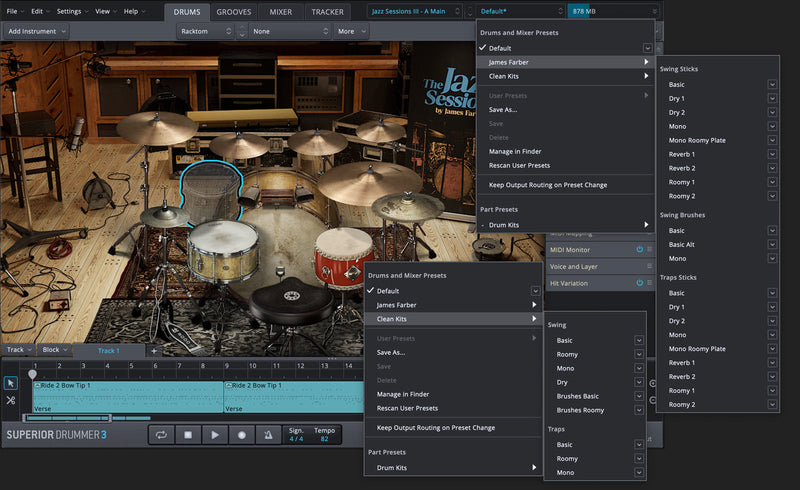Switch to the GROOVES tab
Screen dimensions: 800x490
(x=234, y=12)
